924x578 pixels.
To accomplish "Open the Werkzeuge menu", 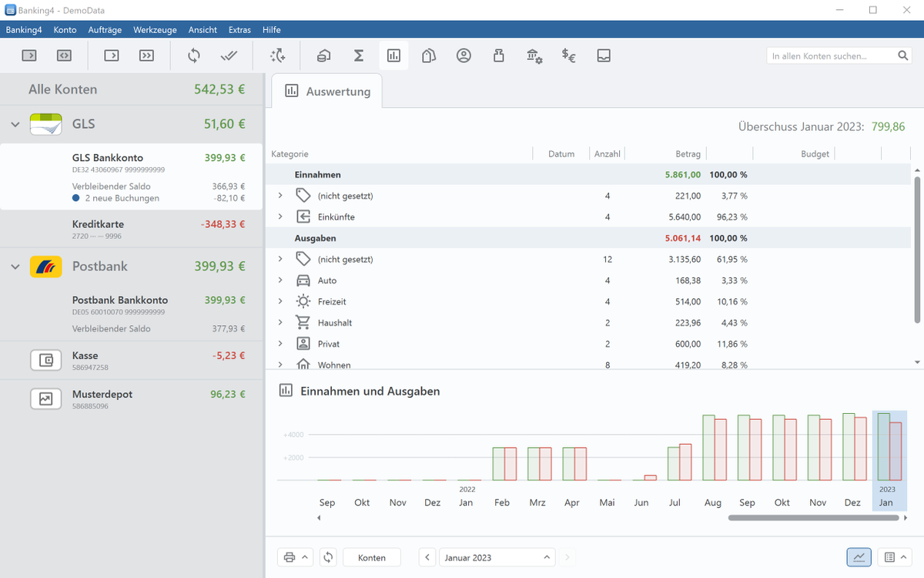I will (154, 29).
